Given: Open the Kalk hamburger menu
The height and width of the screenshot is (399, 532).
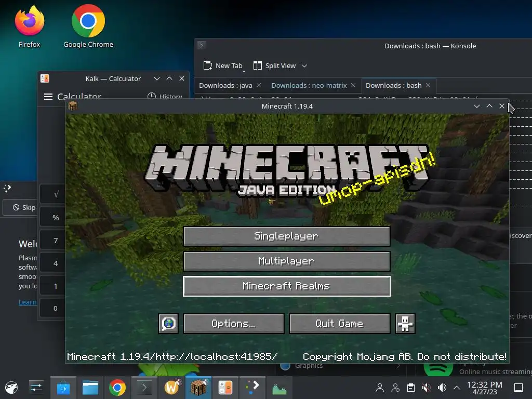Looking at the screenshot, I should click(48, 96).
